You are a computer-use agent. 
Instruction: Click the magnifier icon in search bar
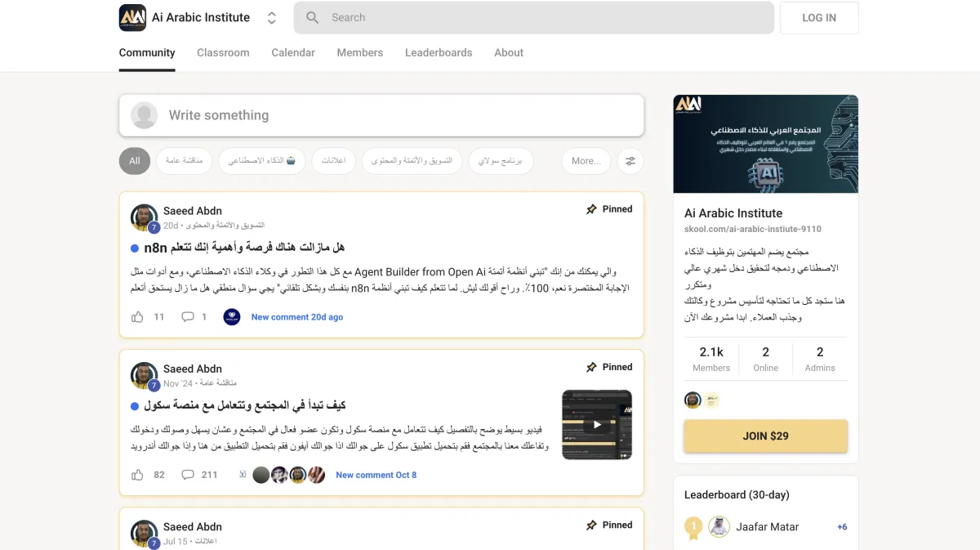click(x=312, y=17)
